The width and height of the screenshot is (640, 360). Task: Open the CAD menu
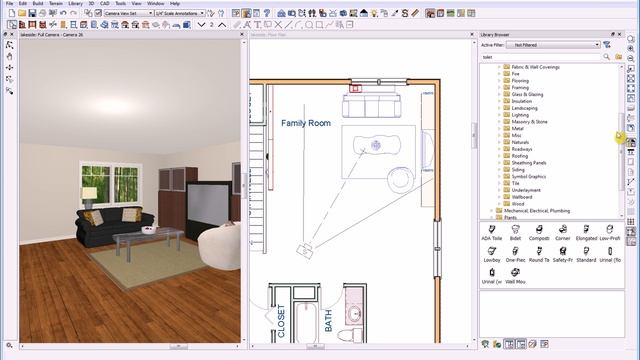tap(105, 3)
